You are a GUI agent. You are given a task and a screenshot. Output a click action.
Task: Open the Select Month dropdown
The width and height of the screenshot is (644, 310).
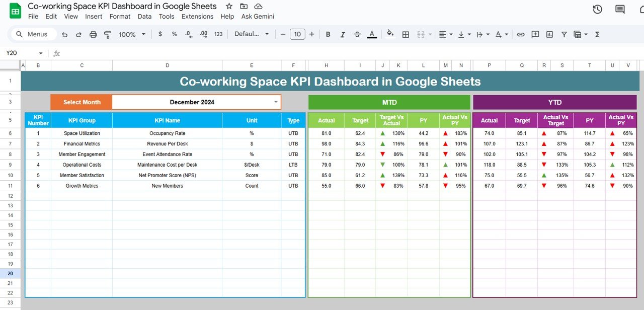(275, 102)
